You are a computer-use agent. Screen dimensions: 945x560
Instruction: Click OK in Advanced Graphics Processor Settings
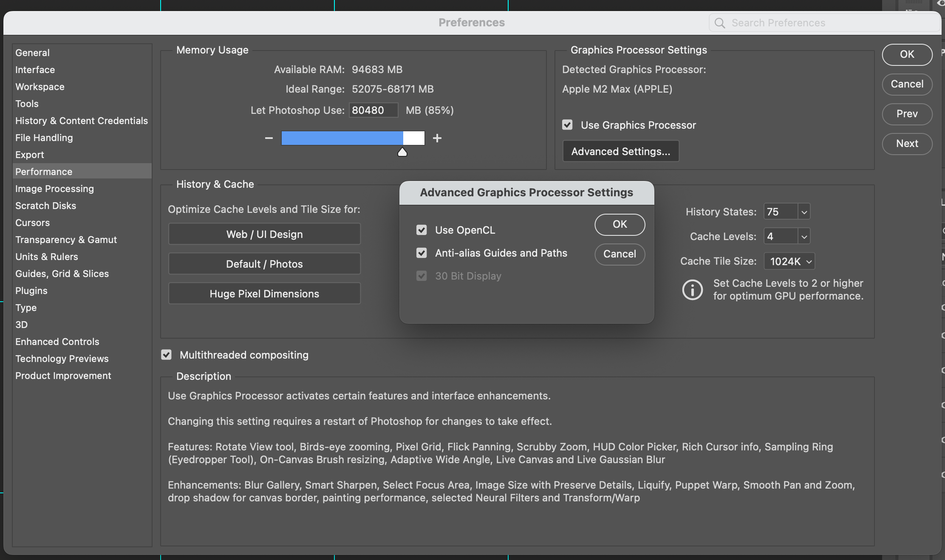[x=620, y=225]
